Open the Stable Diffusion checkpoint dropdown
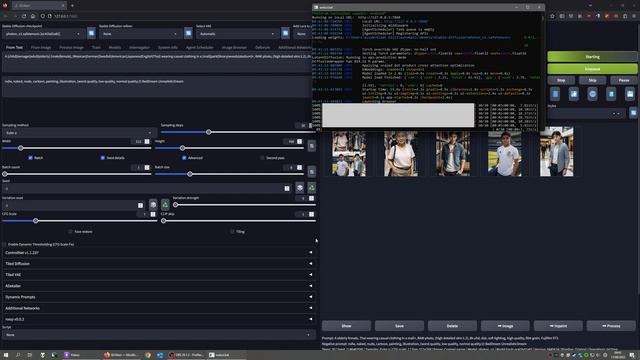 click(44, 34)
